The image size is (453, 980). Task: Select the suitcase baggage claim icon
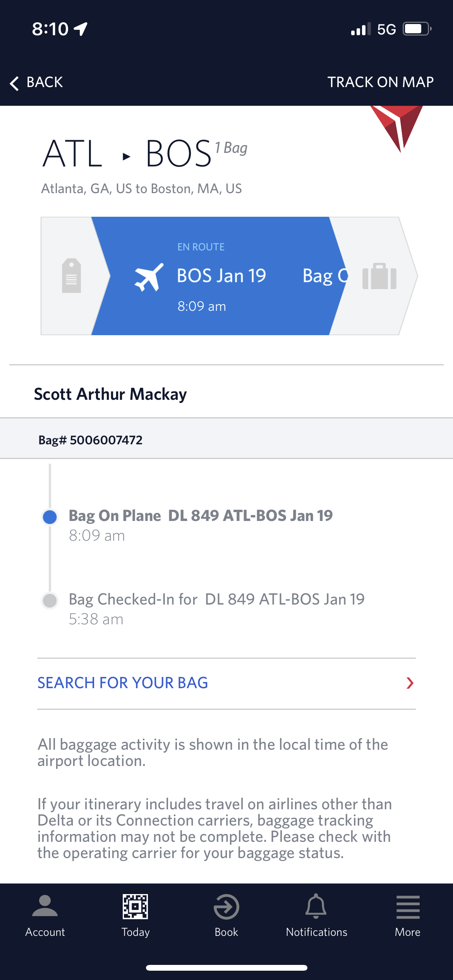point(379,276)
